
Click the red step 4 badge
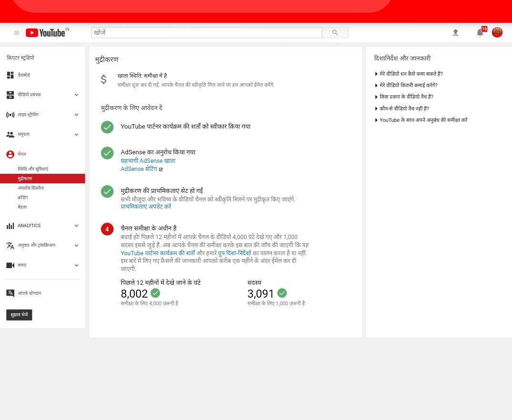107,229
